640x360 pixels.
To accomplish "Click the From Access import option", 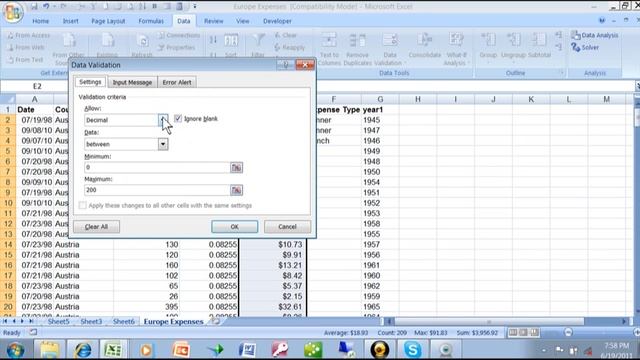I will [29, 36].
